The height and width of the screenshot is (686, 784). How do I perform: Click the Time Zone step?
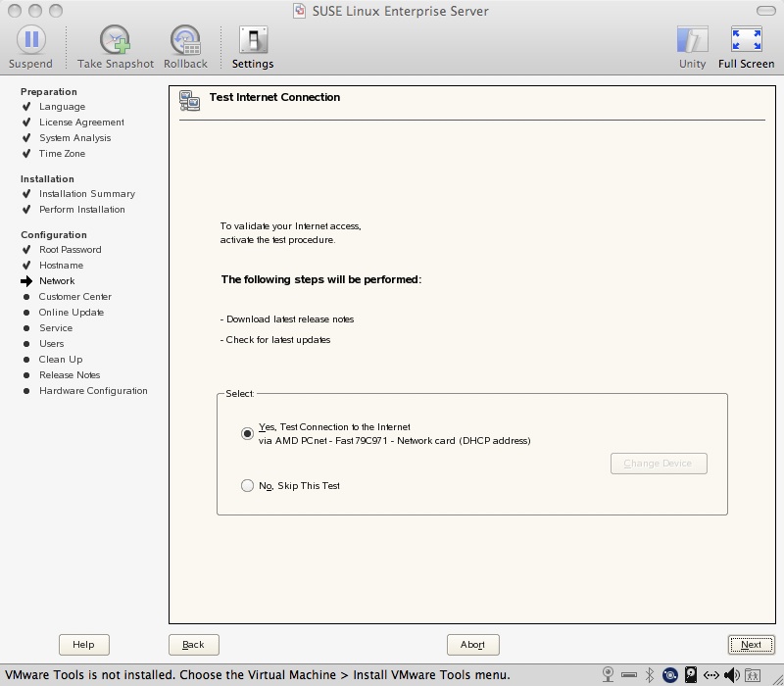(x=62, y=154)
